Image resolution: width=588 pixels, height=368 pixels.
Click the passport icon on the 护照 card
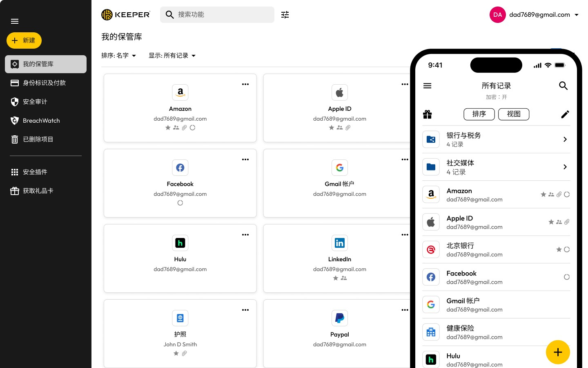[180, 318]
